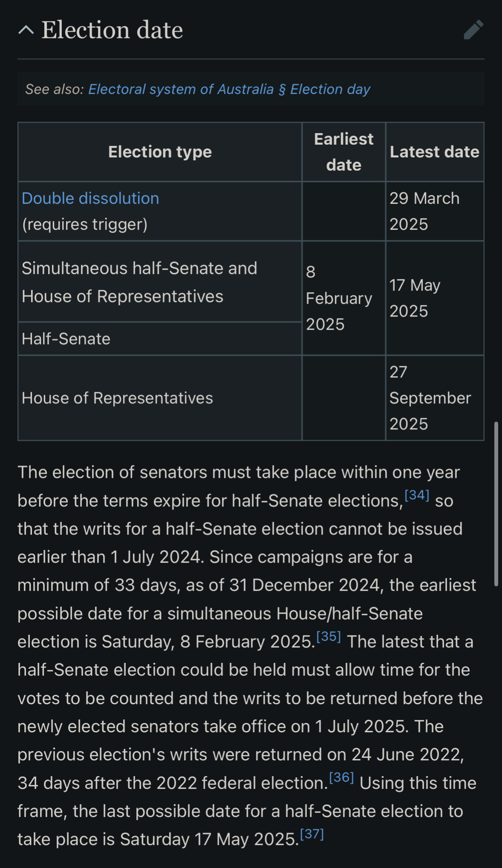Screen dimensions: 502x868
Task: Click Simultaneous half-Senate and House of Representatives cell
Action: [160, 282]
